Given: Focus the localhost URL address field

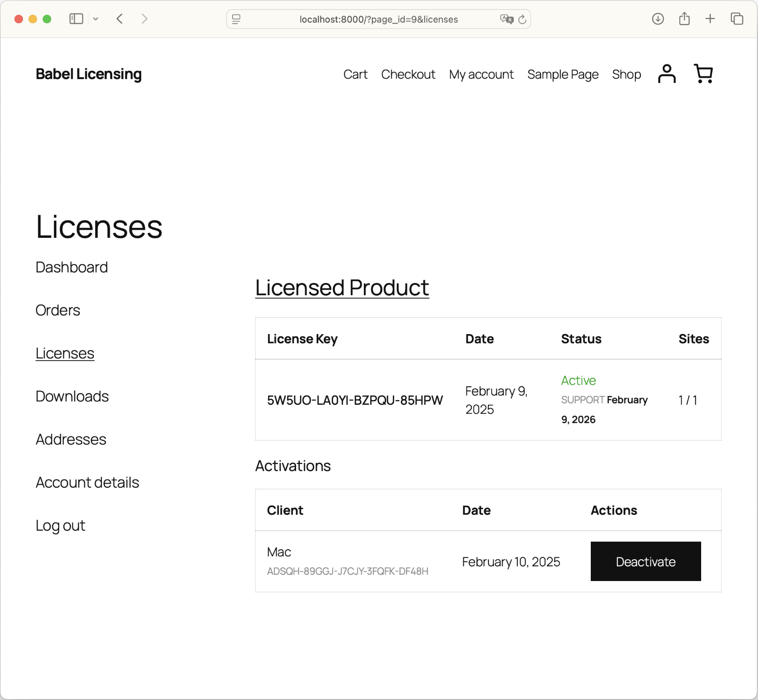Looking at the screenshot, I should (378, 19).
